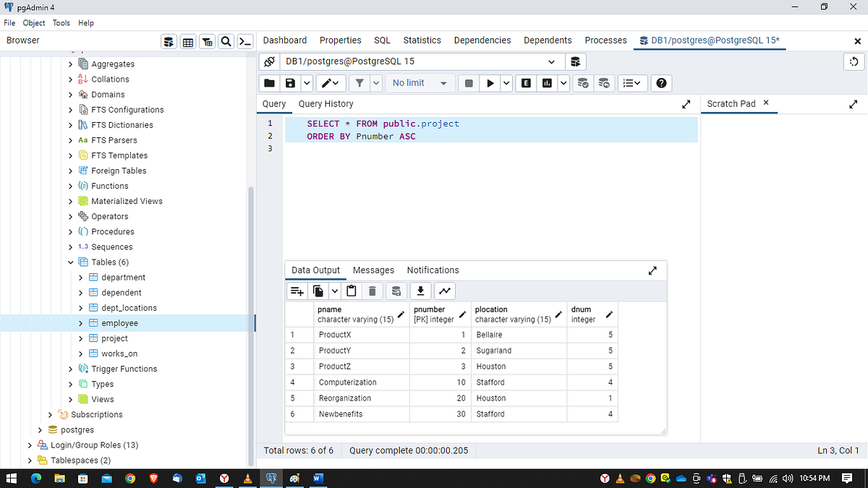The height and width of the screenshot is (488, 868).
Task: Click the Rollback database icon
Action: pos(604,83)
